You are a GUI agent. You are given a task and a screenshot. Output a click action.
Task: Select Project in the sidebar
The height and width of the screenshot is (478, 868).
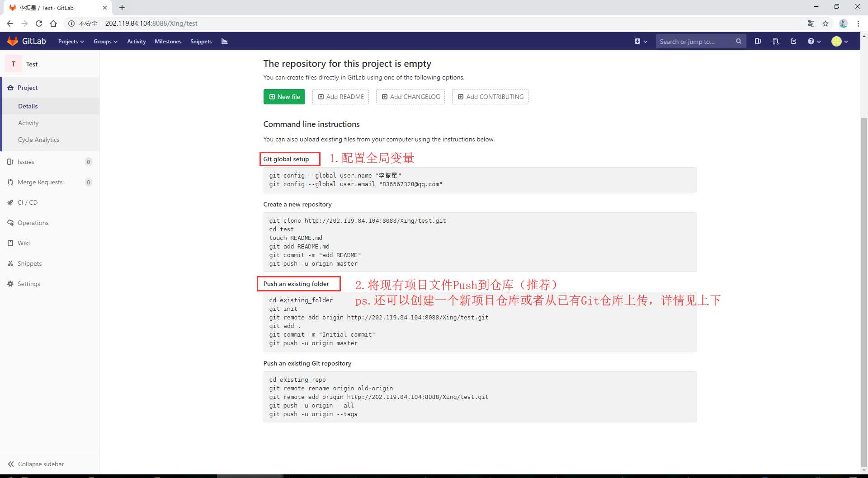[50, 88]
